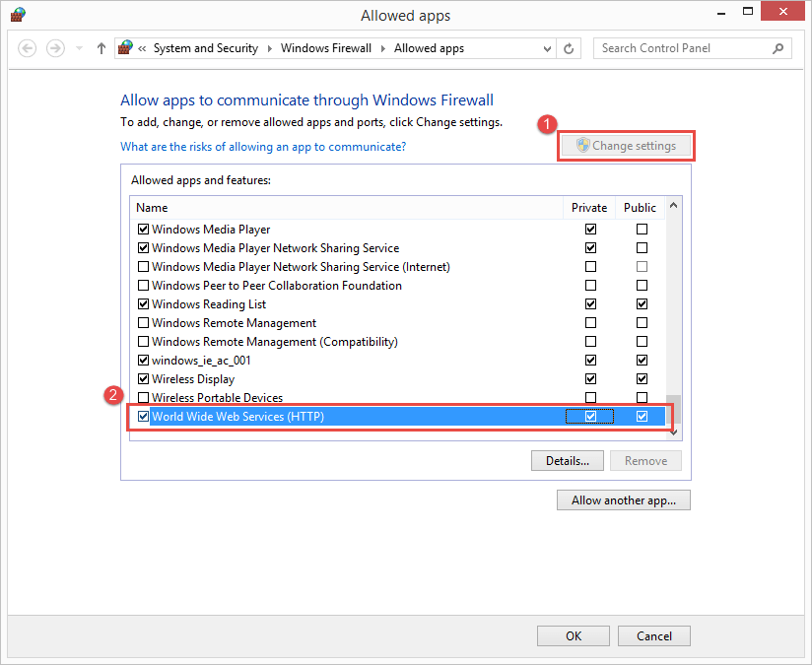Click the Public column header
The width and height of the screenshot is (812, 665).
click(x=641, y=208)
